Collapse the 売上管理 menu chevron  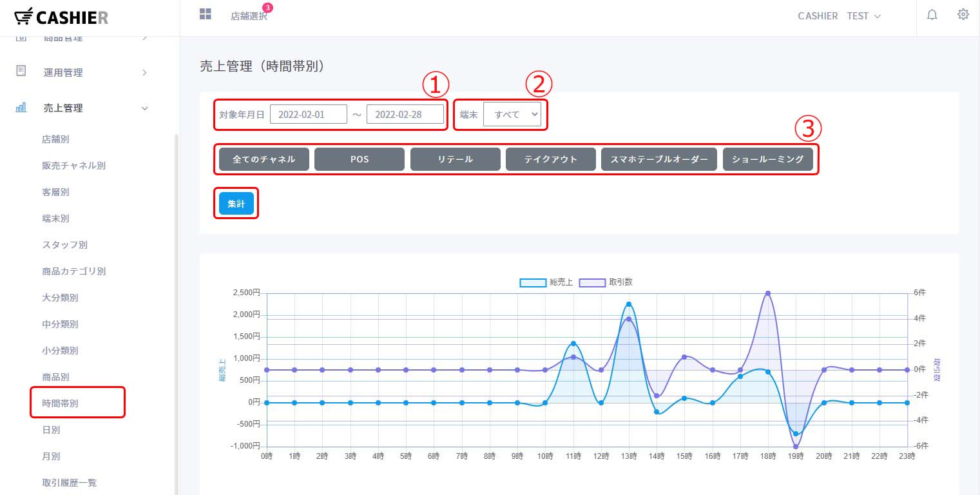pos(145,108)
